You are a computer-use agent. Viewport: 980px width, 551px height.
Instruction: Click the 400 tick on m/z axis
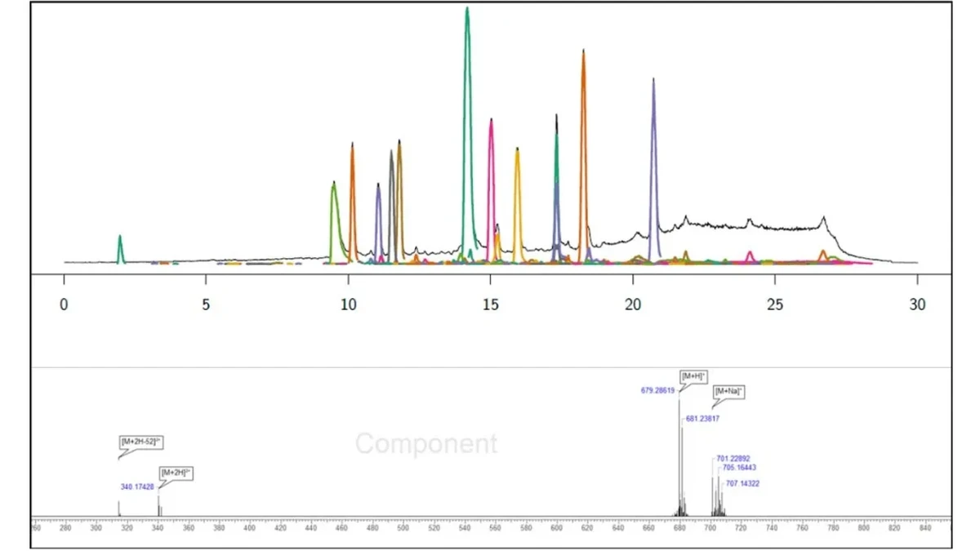[x=250, y=528]
